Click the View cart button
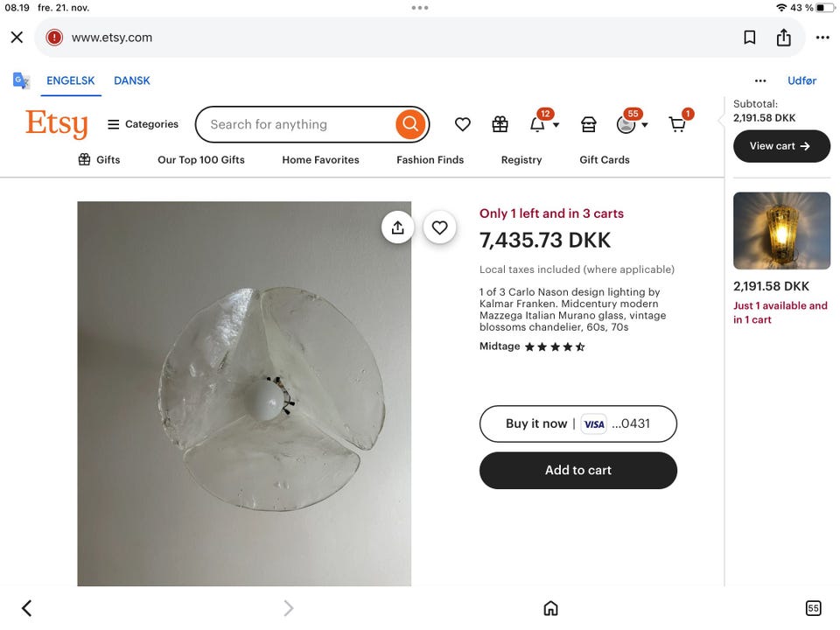This screenshot has width=840, height=630. click(x=781, y=146)
